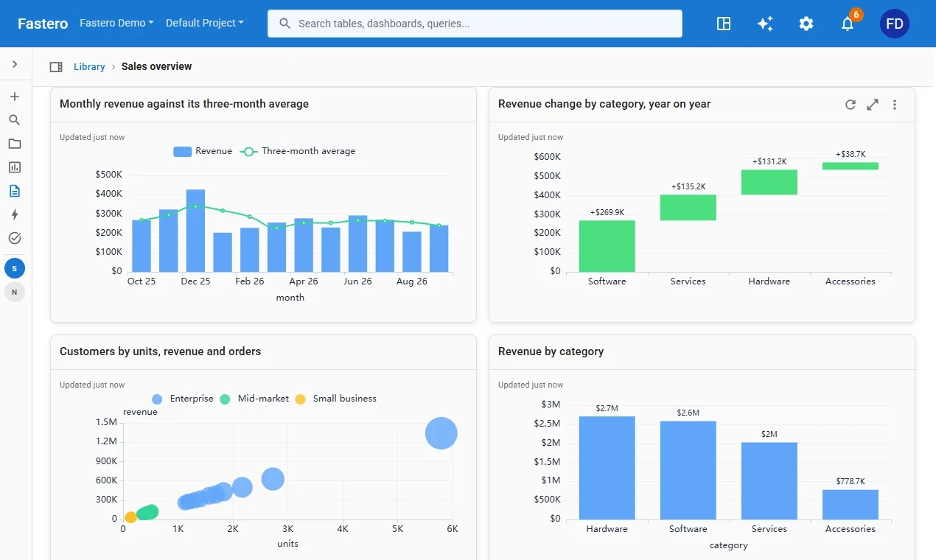Image resolution: width=936 pixels, height=560 pixels.
Task: Select the grey N avatar in sidebar
Action: tap(15, 293)
